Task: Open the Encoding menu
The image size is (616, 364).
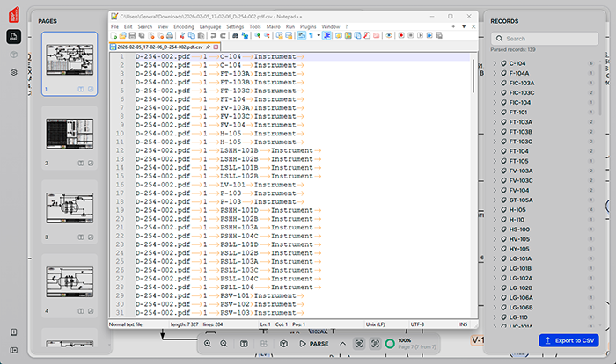Action: [184, 26]
